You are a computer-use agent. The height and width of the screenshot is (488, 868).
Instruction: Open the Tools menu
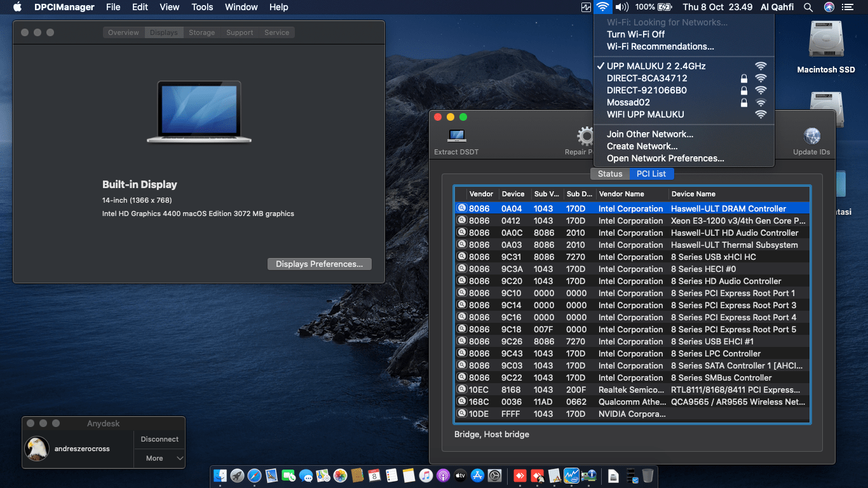(x=201, y=7)
